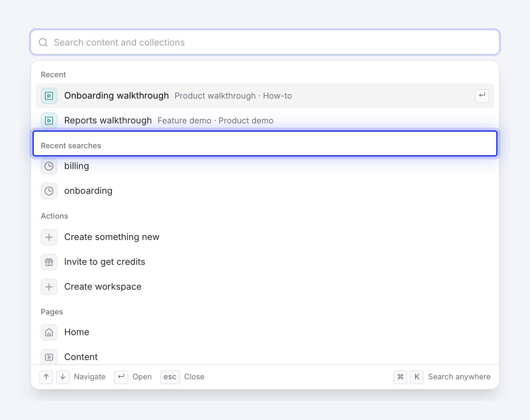Click the Reports walkthrough video icon

(49, 121)
